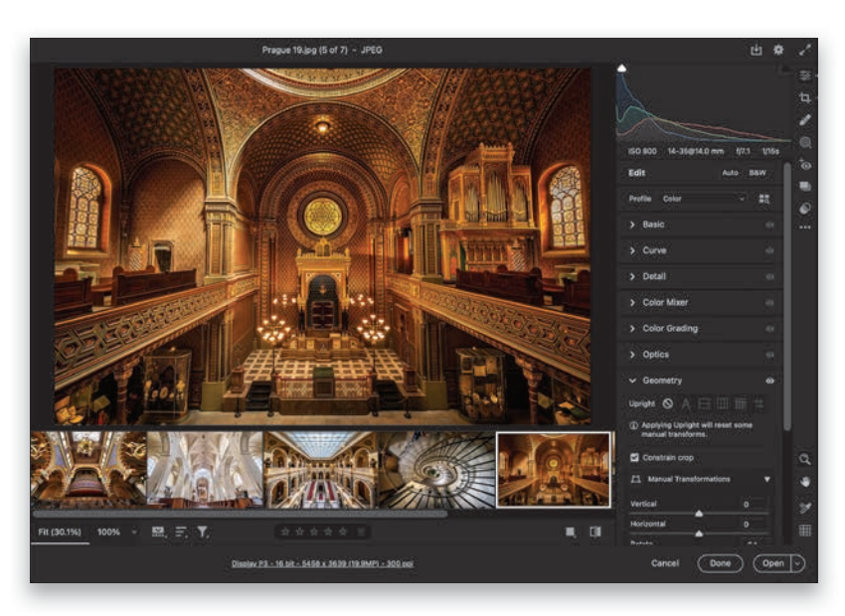Select the Crop tool in right toolbar

[x=804, y=97]
